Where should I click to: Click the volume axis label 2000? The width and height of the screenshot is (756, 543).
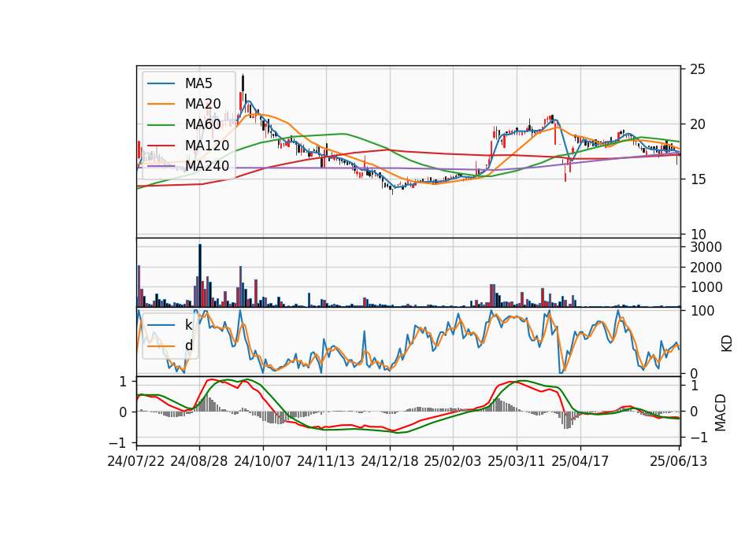pos(706,268)
